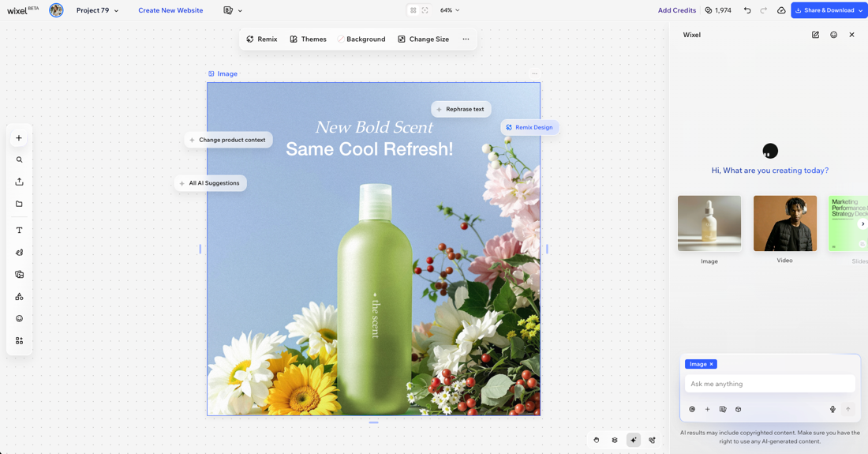Select the draw brush tool in sidebar
Screen dimensions: 868x454
coord(19,252)
